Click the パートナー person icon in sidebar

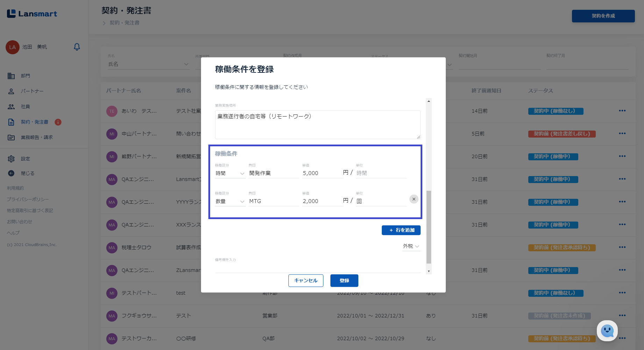pos(11,91)
